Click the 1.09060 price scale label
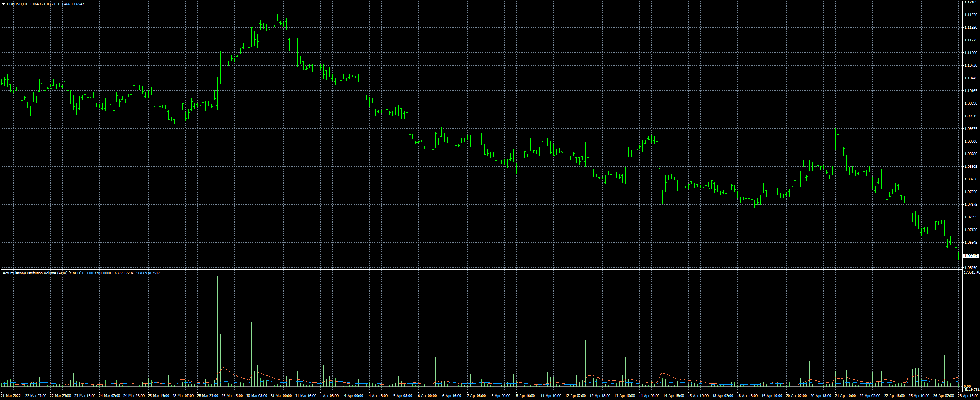980x400 pixels. point(970,141)
